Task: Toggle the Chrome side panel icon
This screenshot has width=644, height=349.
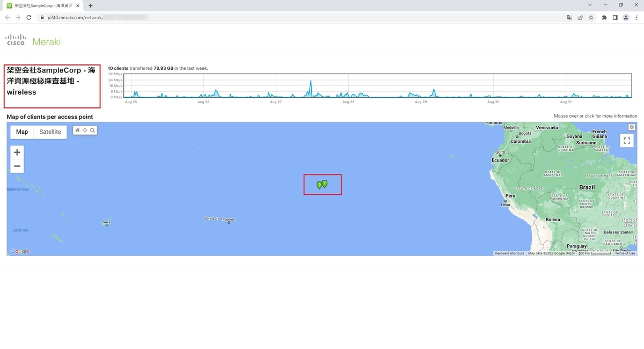Action: point(615,17)
